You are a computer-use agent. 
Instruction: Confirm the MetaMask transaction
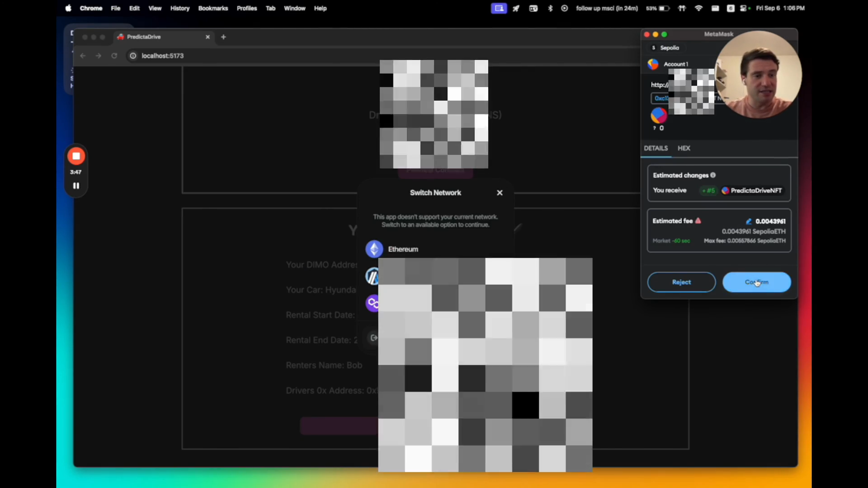tap(756, 282)
